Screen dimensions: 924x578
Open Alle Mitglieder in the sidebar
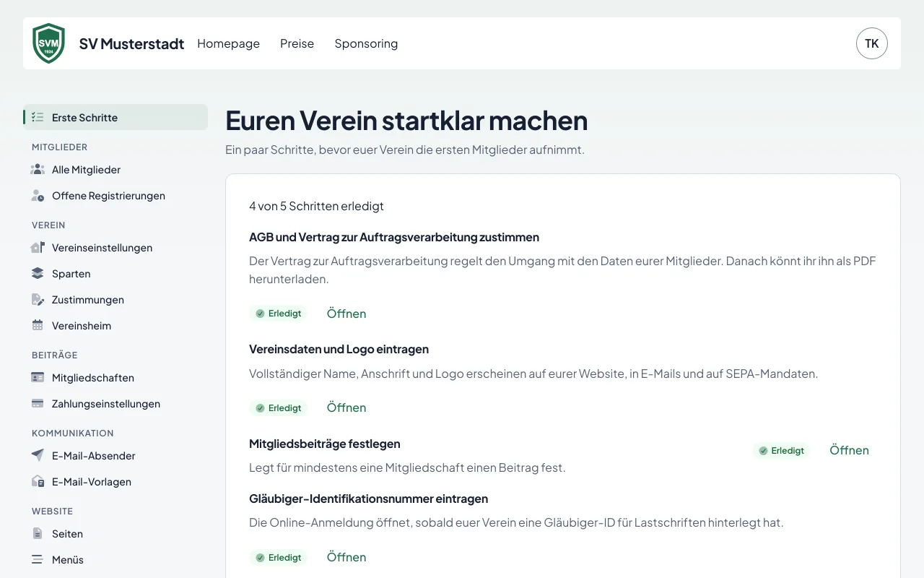point(115,169)
